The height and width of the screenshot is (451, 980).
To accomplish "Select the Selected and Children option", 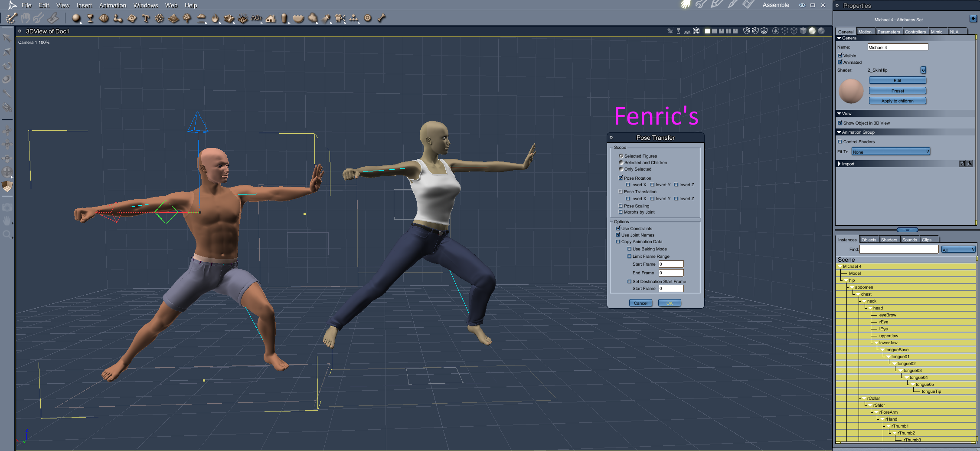I will [x=621, y=163].
